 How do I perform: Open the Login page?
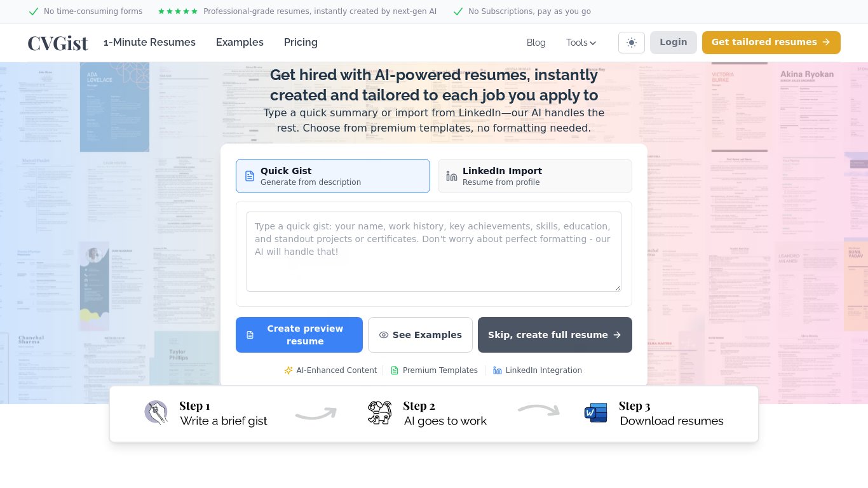(x=674, y=43)
